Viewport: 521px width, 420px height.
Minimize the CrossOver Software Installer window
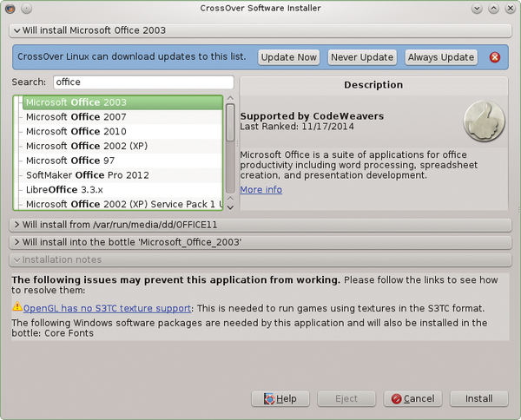477,9
